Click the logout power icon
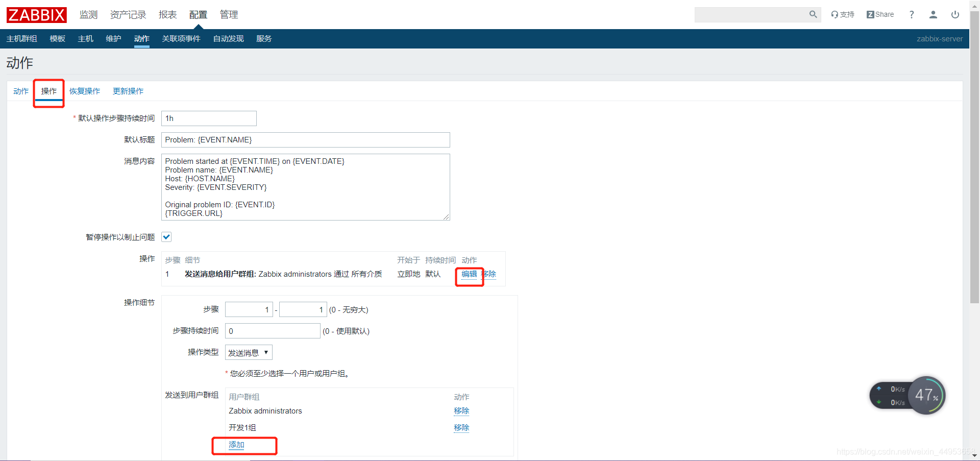 955,14
